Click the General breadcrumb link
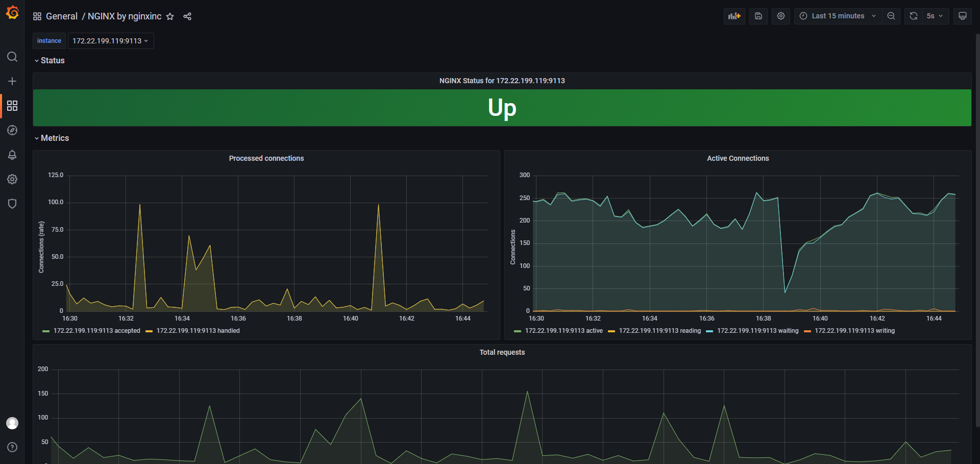This screenshot has height=464, width=980. click(62, 16)
